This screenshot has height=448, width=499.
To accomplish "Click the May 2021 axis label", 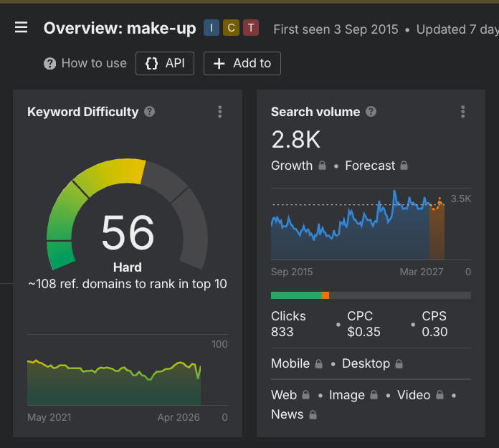I will click(x=49, y=417).
